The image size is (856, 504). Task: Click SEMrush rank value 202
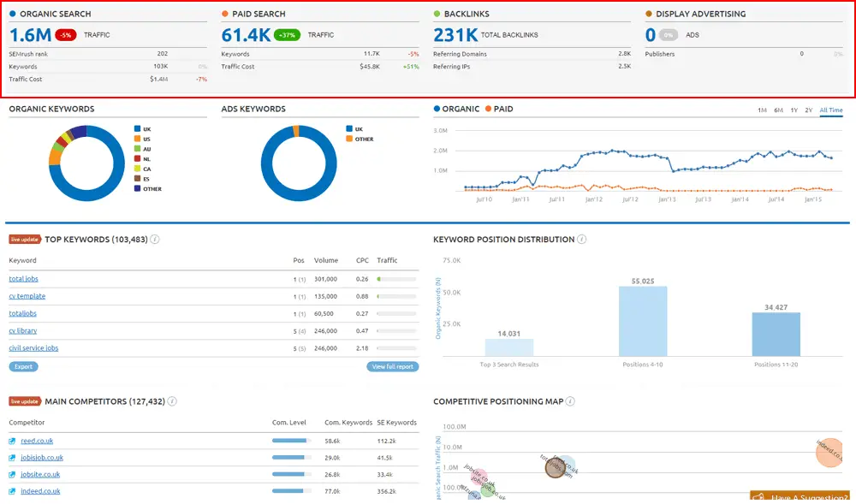pos(162,54)
